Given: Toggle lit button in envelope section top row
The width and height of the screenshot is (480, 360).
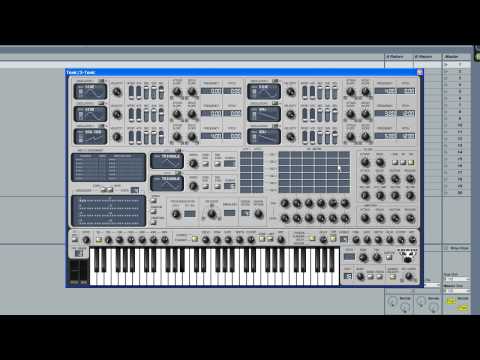Looking at the screenshot, I should (x=411, y=163).
